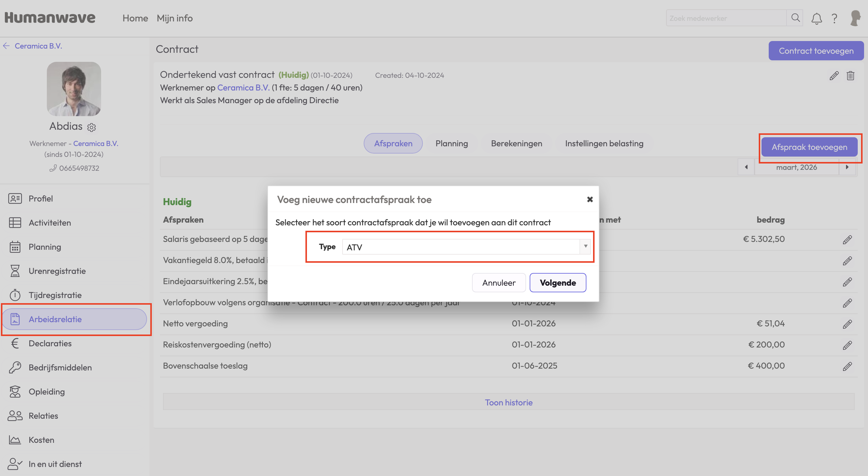Open the Instellingen belasting tab
This screenshot has width=868, height=476.
[x=604, y=144]
